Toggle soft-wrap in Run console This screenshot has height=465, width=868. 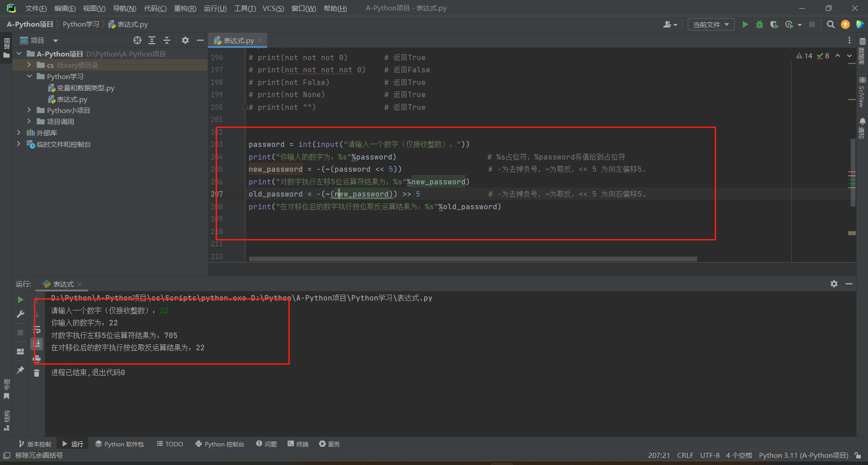pos(37,329)
